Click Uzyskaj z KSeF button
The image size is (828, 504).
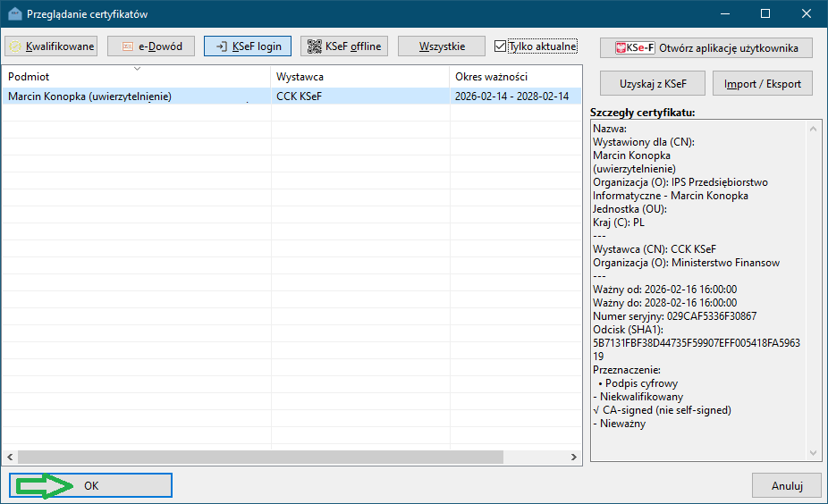pos(652,84)
